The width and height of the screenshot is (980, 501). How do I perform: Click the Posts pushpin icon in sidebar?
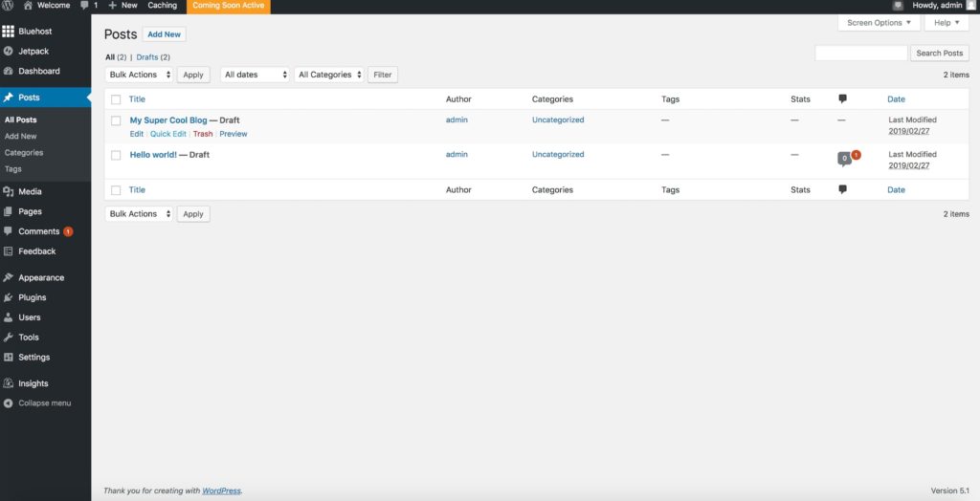pyautogui.click(x=8, y=98)
